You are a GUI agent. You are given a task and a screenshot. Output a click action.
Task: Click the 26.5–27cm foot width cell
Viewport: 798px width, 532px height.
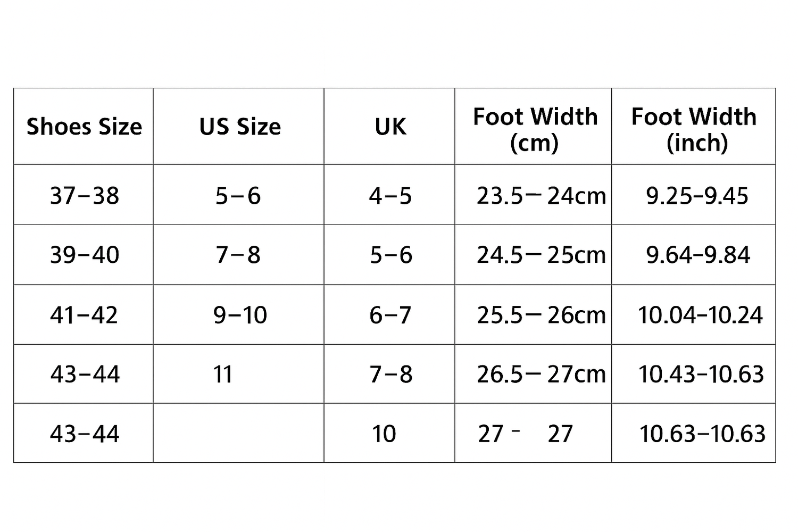pyautogui.click(x=541, y=374)
